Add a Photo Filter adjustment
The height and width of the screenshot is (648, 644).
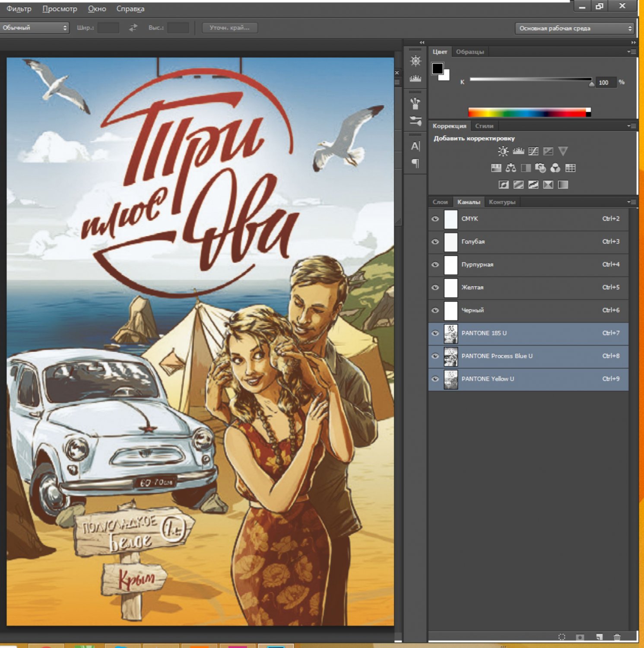pyautogui.click(x=540, y=168)
